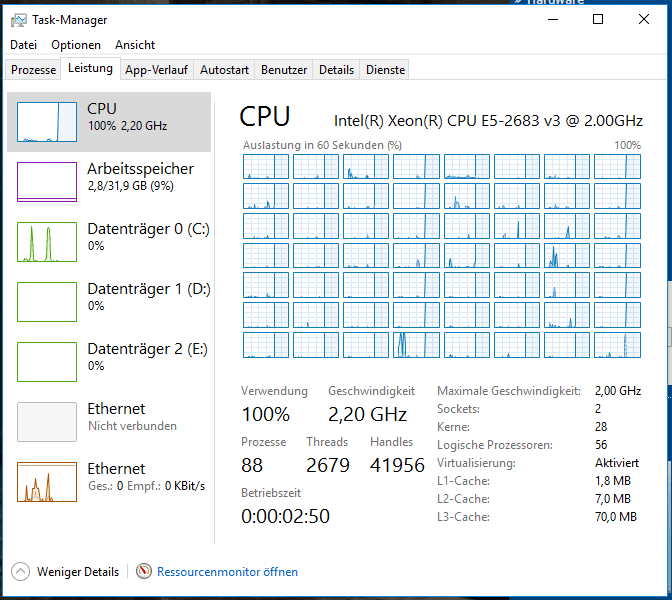Click the Weniger Details collapse arrow icon
Image resolution: width=672 pixels, height=600 pixels.
21,571
